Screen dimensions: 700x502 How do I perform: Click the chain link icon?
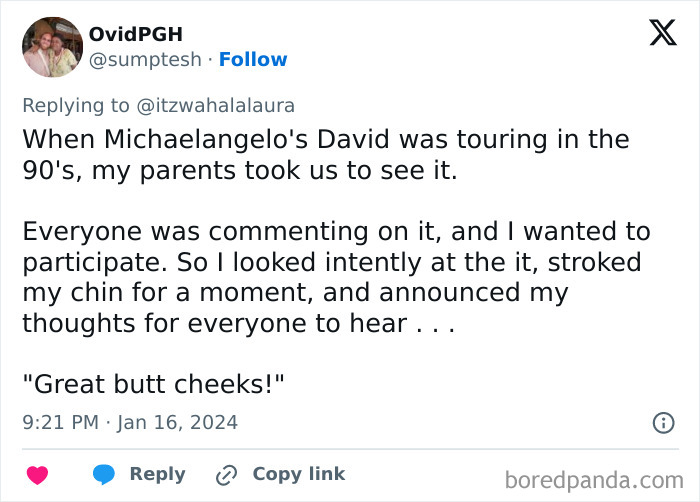pos(226,475)
